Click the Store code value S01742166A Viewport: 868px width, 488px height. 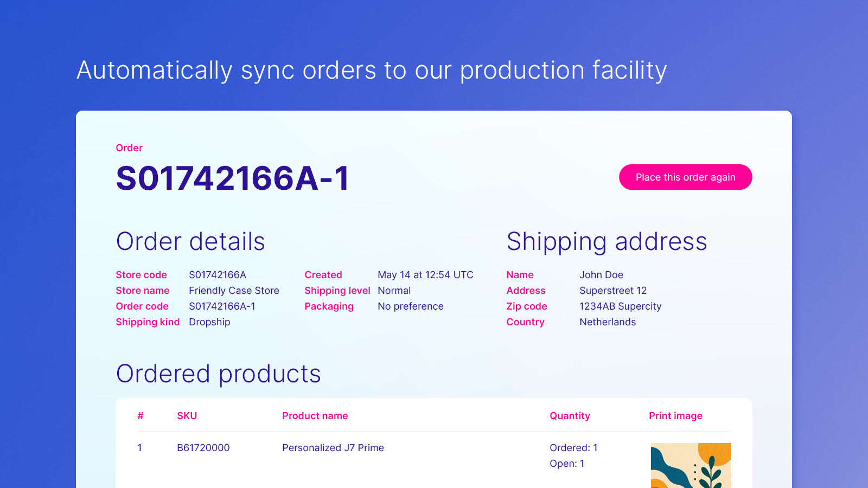coord(218,275)
